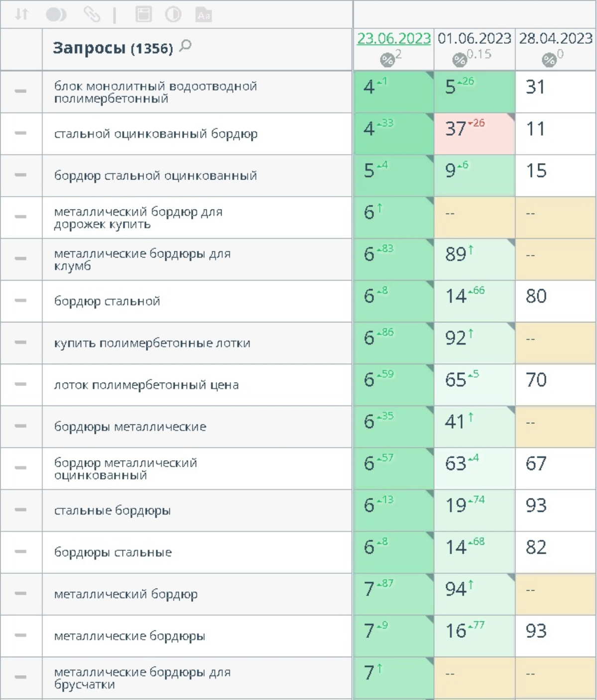Open search via magnifier beside Запросы
The width and height of the screenshot is (597, 700).
point(185,46)
